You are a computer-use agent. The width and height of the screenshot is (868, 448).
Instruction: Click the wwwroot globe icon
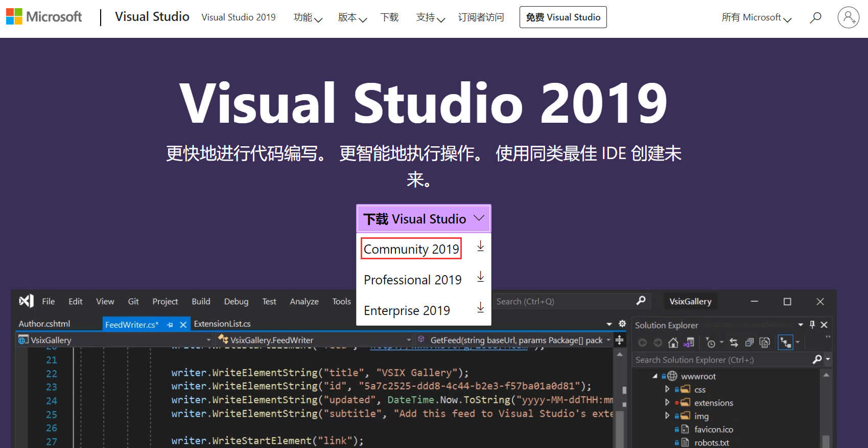click(x=672, y=376)
